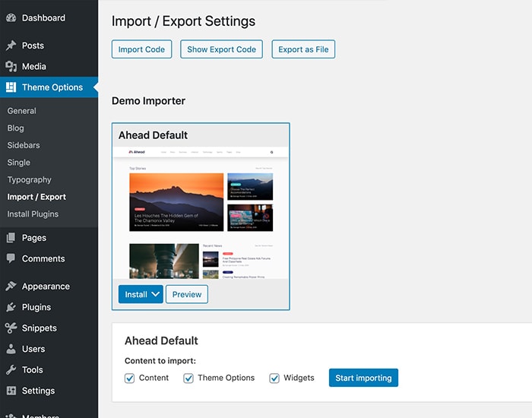This screenshot has height=418, width=532.
Task: Click the Demo Importer heading
Action: (148, 101)
